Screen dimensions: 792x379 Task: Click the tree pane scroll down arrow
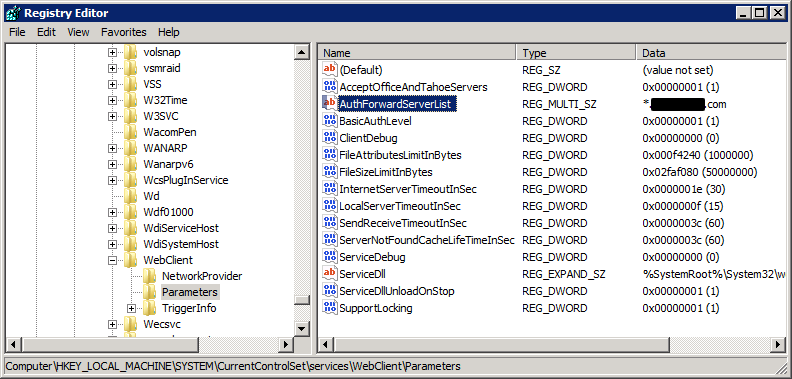[x=302, y=328]
